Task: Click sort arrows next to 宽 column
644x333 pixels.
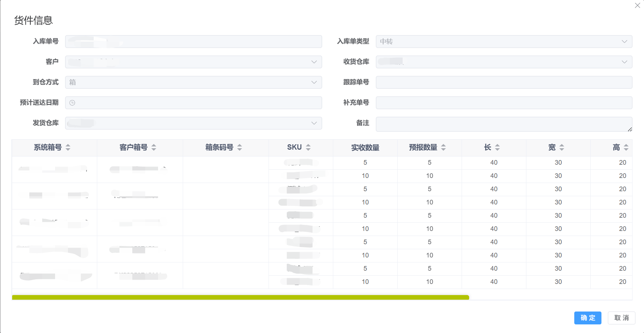Action: point(562,147)
